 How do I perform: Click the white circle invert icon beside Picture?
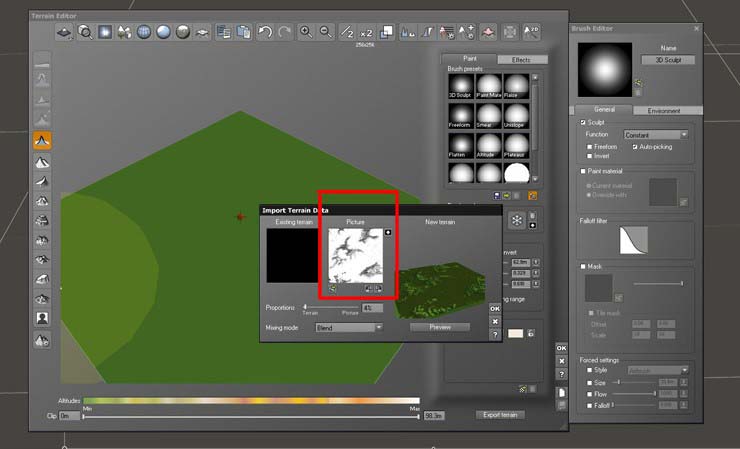click(388, 232)
